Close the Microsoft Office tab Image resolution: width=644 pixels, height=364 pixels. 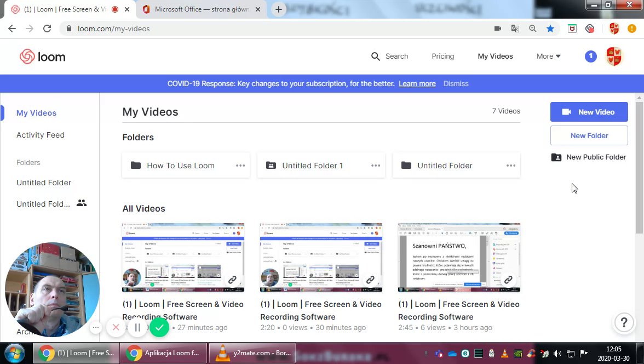[257, 9]
